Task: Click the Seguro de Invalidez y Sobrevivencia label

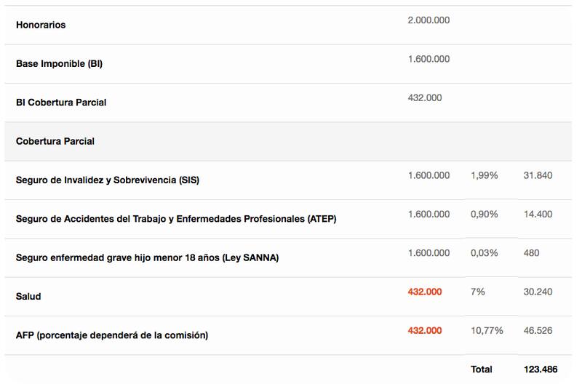Action: tap(107, 180)
